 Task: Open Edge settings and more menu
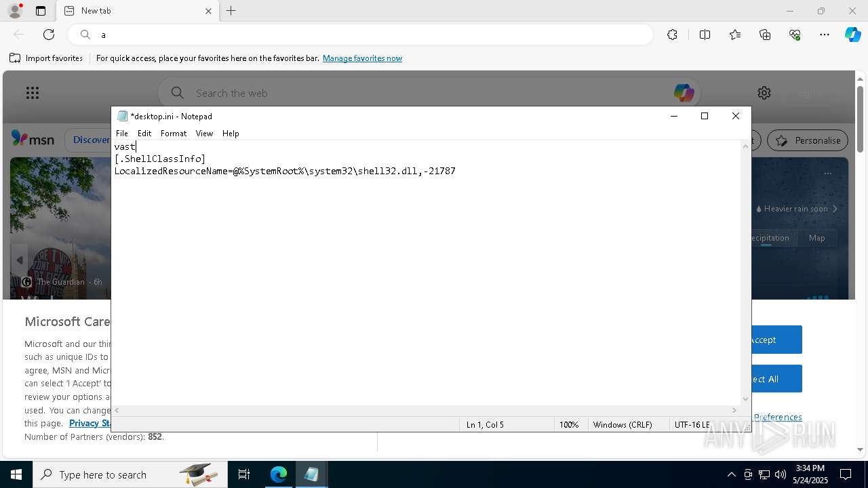click(825, 35)
